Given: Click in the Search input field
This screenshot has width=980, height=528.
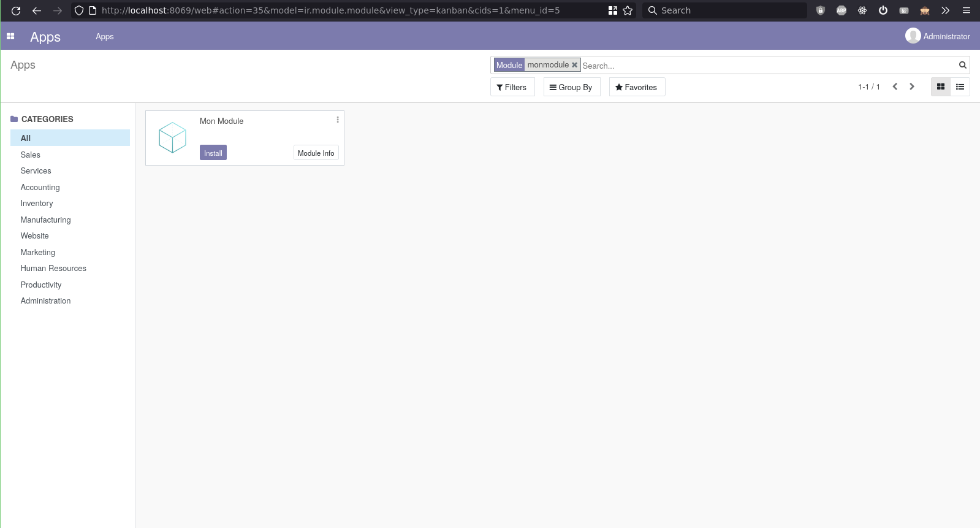Looking at the screenshot, I should (766, 66).
